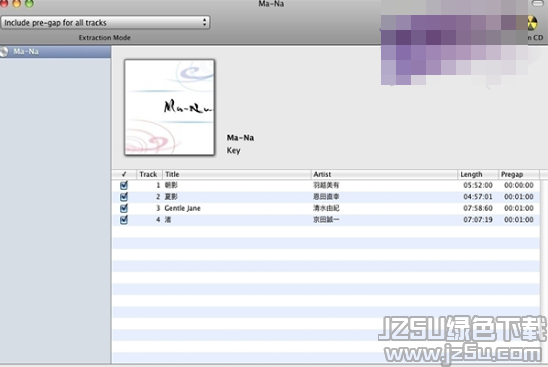The height and width of the screenshot is (367, 548).
Task: Select the Gentle Jane title cell
Action: click(182, 208)
